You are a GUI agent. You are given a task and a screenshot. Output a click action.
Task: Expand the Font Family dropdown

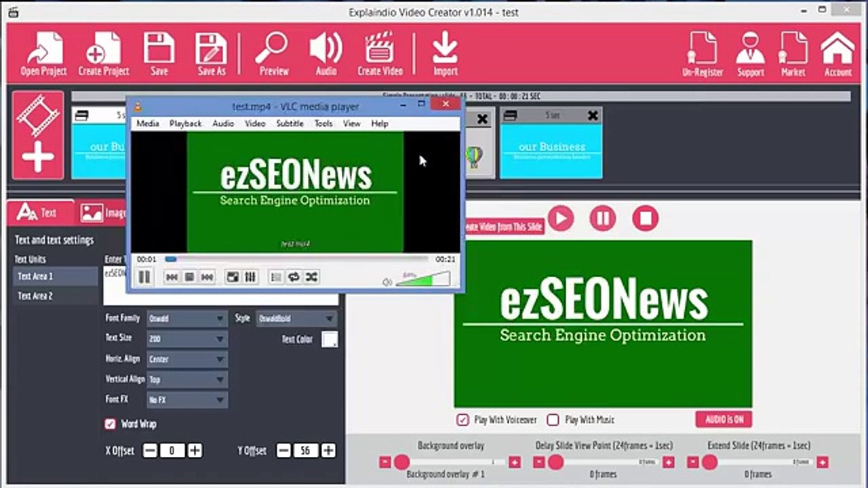[186, 319]
